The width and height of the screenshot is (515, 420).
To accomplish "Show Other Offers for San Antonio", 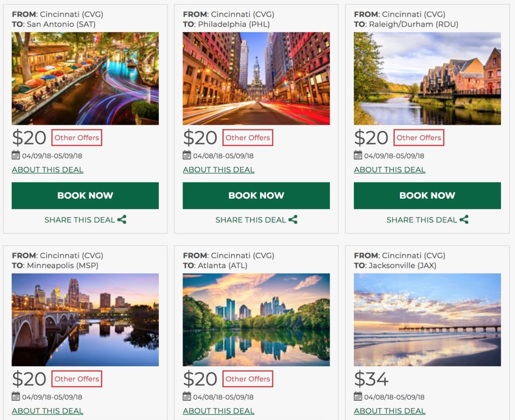I will click(x=76, y=138).
